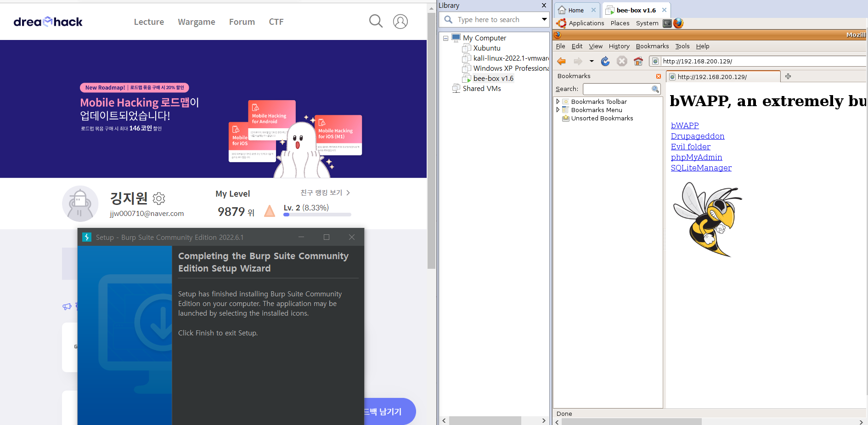Click the bookmarks search magnifier icon

655,89
